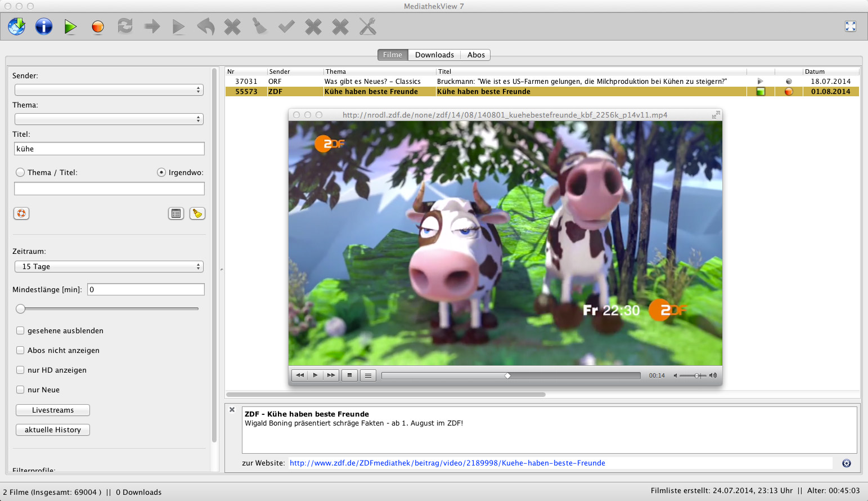Sort by the Sender column header
Screen dimensions: 868x501
pos(295,71)
